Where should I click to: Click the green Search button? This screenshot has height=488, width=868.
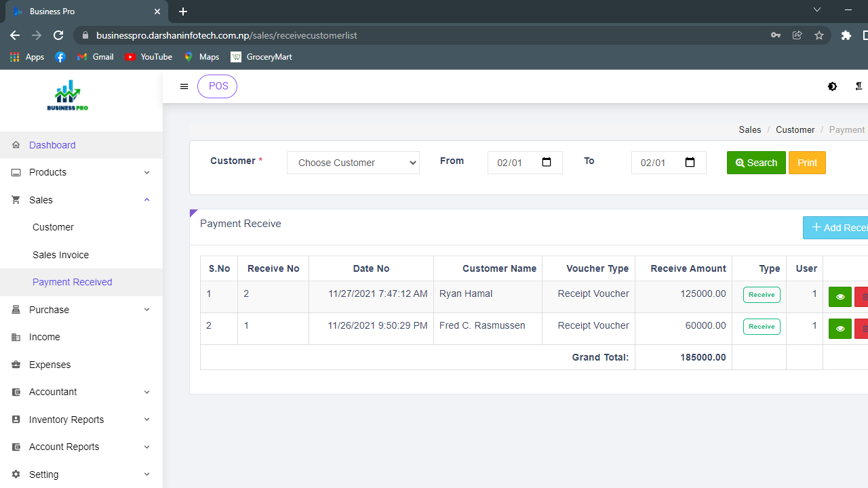[756, 163]
